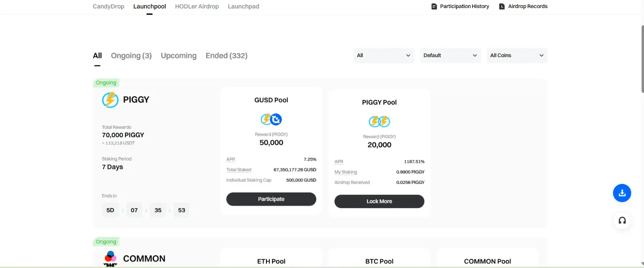The image size is (644, 268).
Task: Open the headset customer support icon
Action: [622, 221]
